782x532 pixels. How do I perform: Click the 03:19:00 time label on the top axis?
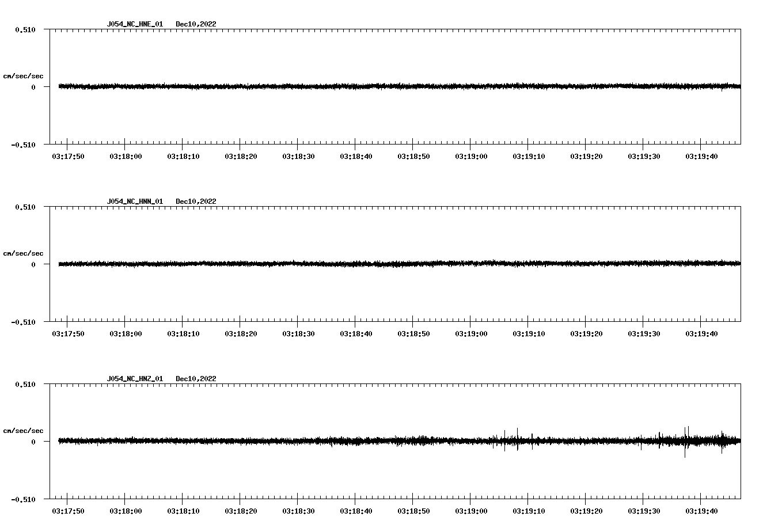470,155
